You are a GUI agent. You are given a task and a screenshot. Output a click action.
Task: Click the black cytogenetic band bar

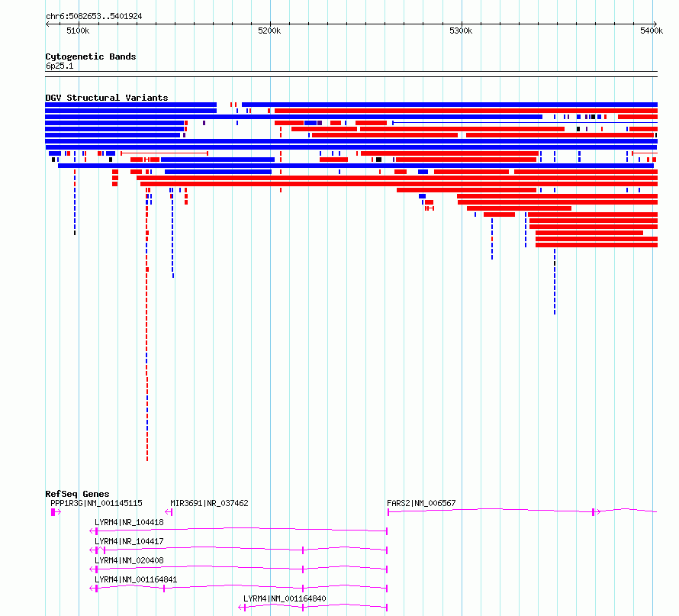coord(351,74)
